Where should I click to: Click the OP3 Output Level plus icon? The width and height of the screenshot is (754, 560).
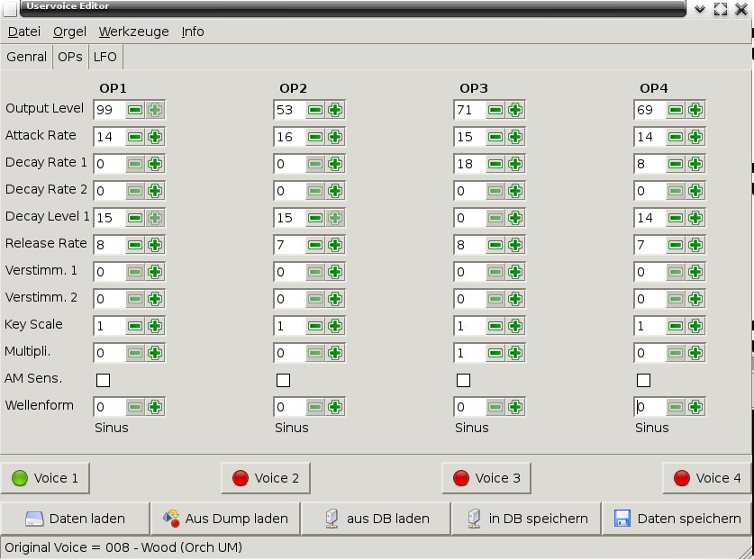[515, 110]
